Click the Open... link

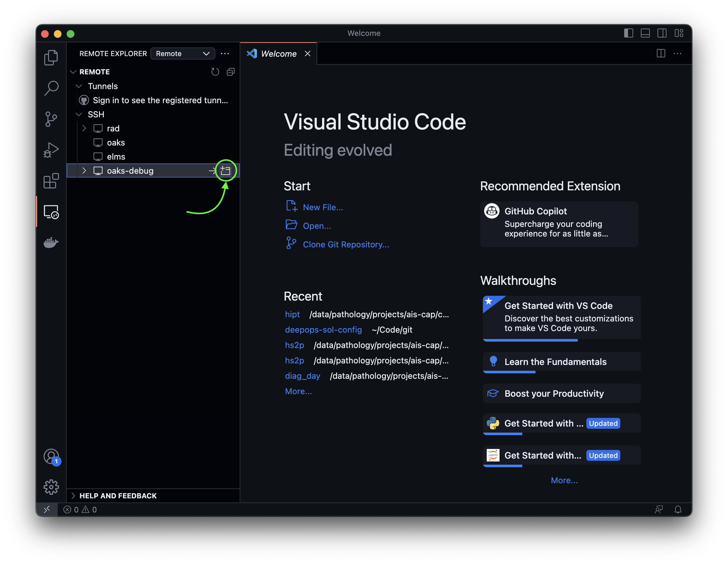317,226
